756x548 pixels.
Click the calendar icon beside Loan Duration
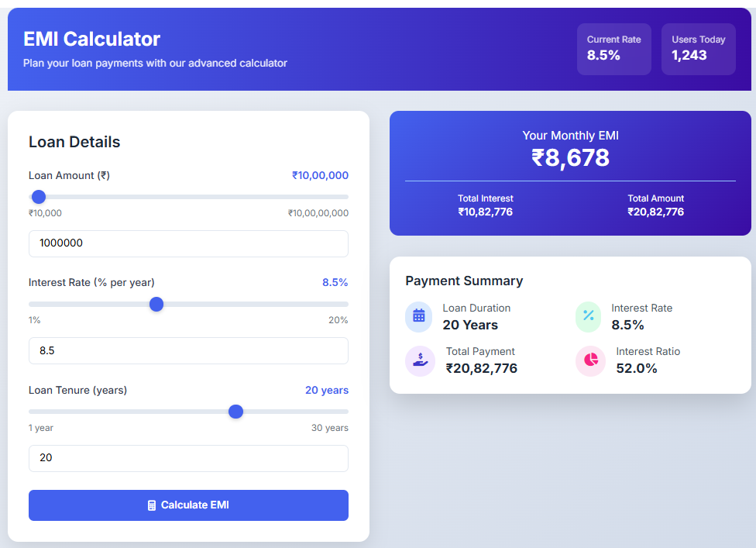point(419,315)
